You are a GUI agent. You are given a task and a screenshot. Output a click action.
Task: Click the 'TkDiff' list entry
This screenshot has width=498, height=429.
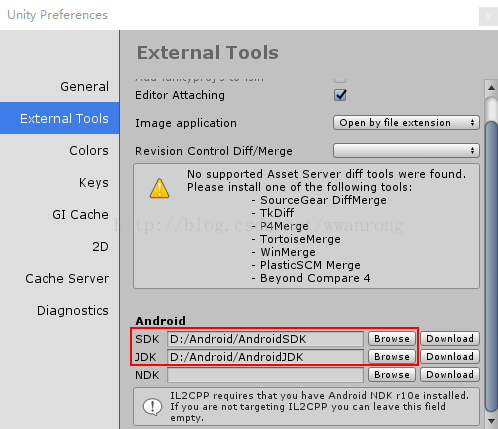[x=277, y=213]
